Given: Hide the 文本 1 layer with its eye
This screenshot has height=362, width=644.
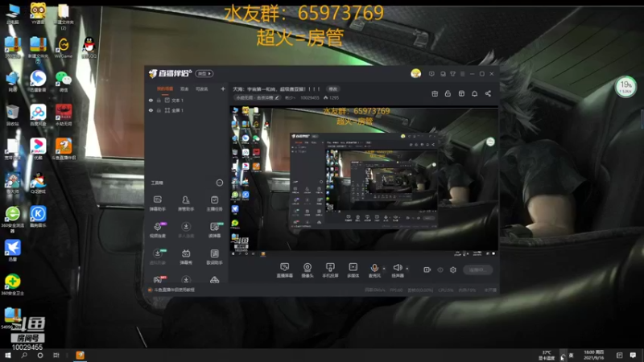Looking at the screenshot, I should pyautogui.click(x=151, y=100).
